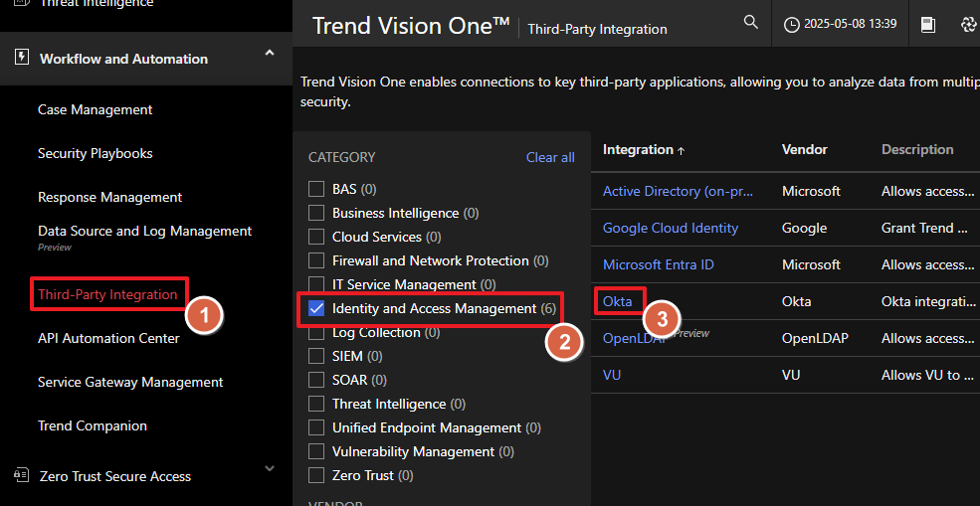Select the Zero Trust category checkbox

coord(316,475)
